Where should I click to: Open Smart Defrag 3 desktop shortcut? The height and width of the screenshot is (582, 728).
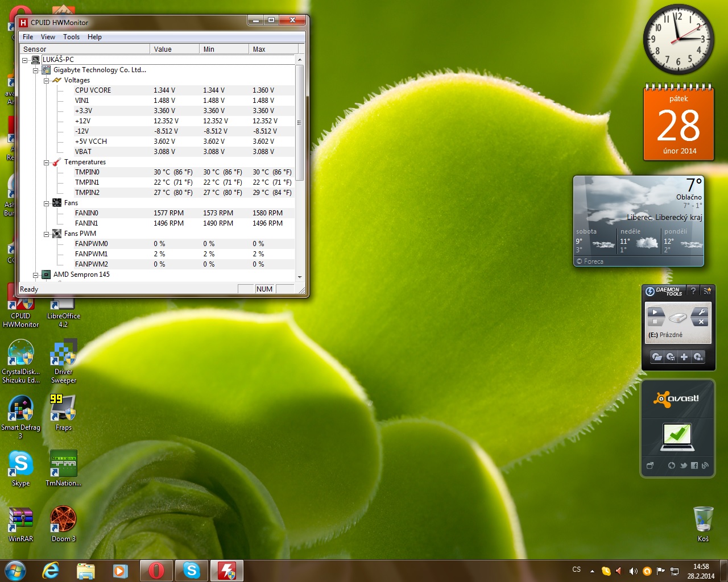tap(20, 417)
